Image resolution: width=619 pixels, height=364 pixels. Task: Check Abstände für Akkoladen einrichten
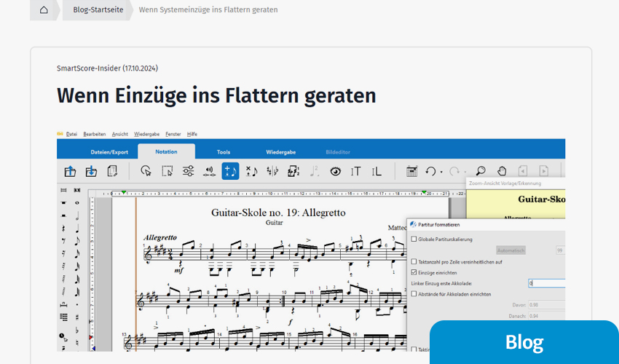[x=414, y=294]
